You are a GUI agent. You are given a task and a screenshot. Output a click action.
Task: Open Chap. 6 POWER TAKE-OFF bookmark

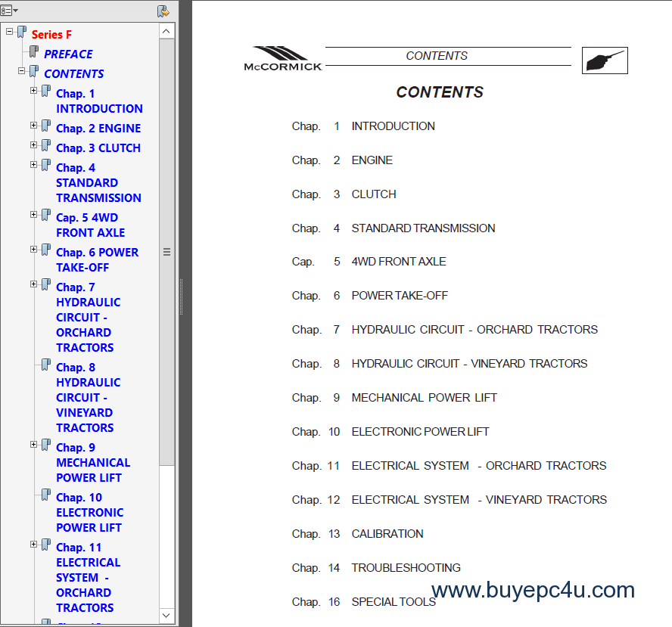coord(98,260)
